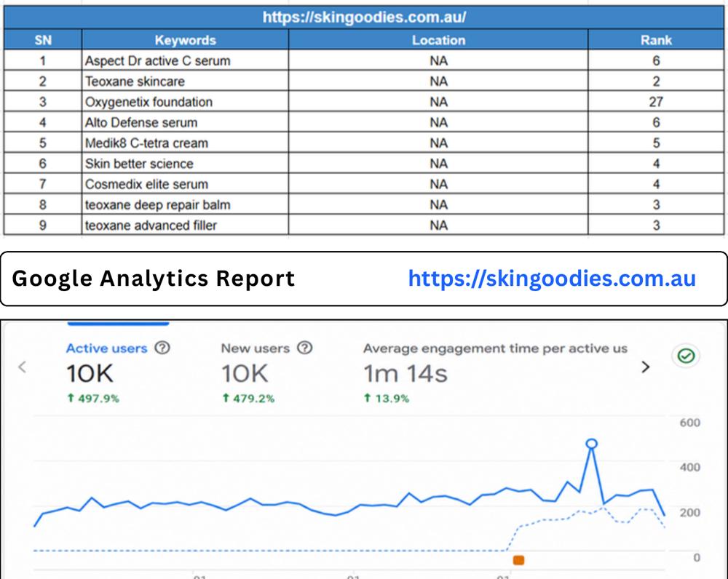Click the 479.2% New users change
The width and height of the screenshot is (728, 579).
point(248,398)
